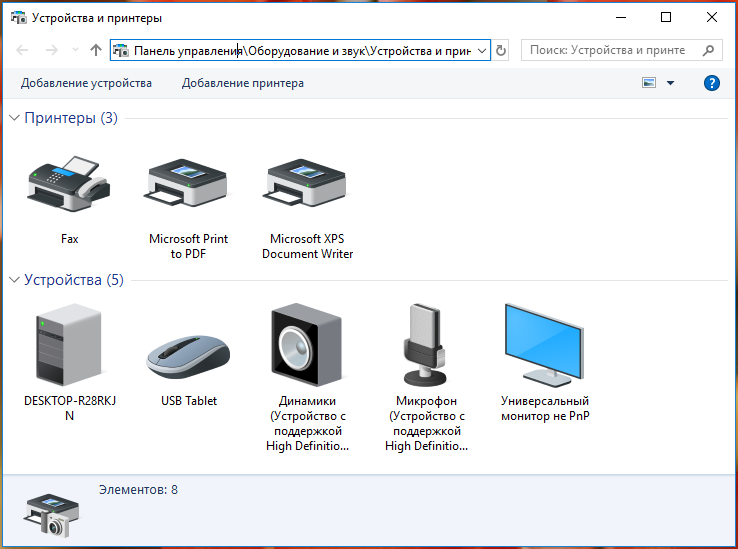
Task: Open the view options dropdown arrow
Action: pos(671,83)
